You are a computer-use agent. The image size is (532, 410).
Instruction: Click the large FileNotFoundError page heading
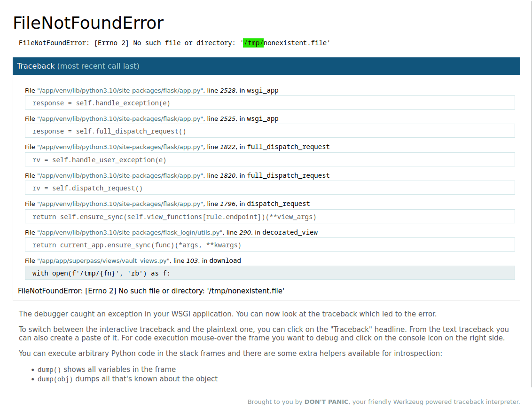tap(88, 23)
